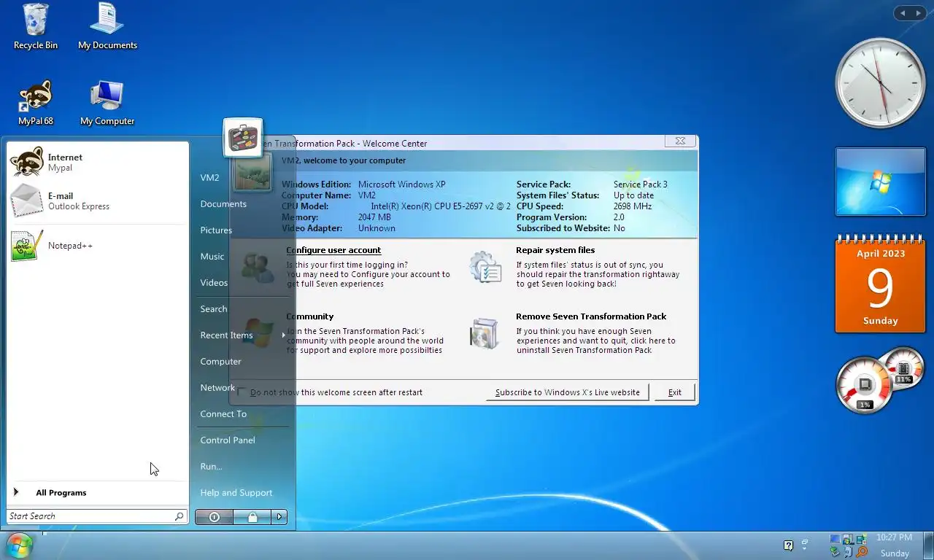Click Subscribe to Windows X's Live website
The image size is (934, 560).
point(568,392)
